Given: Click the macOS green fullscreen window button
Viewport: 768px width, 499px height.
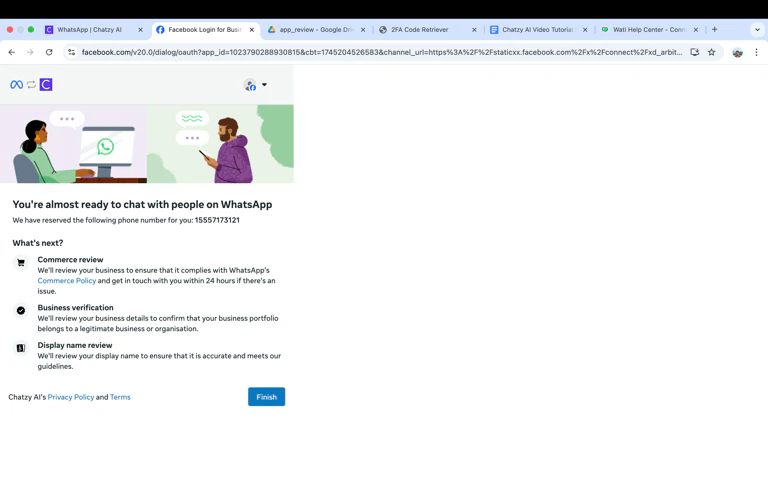Looking at the screenshot, I should (x=31, y=29).
